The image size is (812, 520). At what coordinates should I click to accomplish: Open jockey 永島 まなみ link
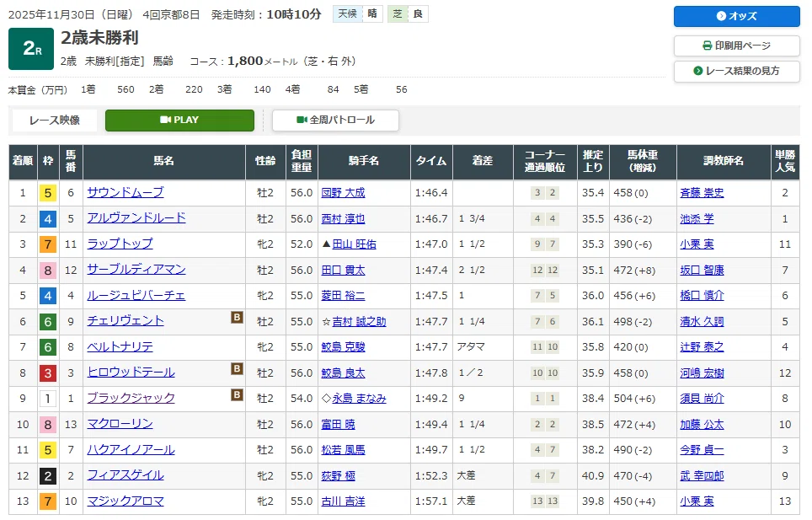coord(359,399)
